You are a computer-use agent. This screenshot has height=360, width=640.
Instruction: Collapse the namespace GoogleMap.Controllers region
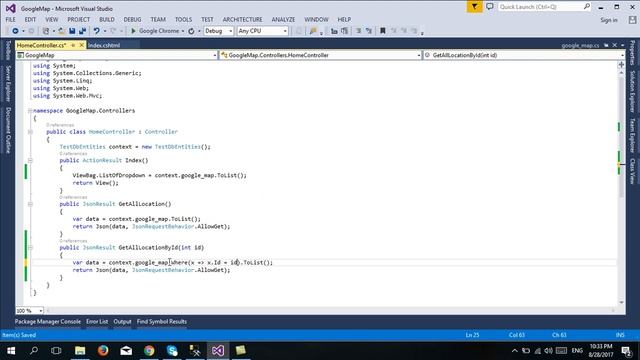pos(30,111)
